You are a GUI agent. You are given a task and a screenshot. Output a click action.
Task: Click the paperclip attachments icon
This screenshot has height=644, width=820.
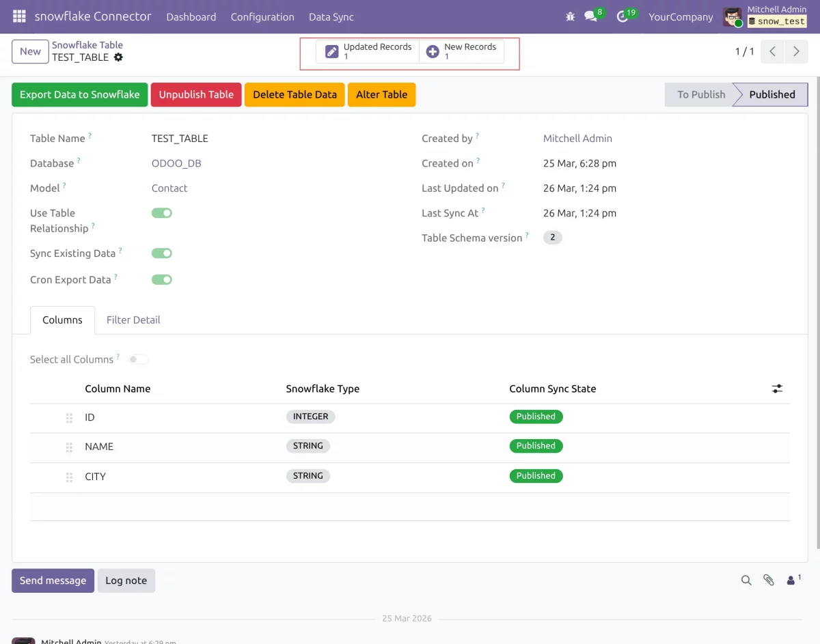[769, 580]
